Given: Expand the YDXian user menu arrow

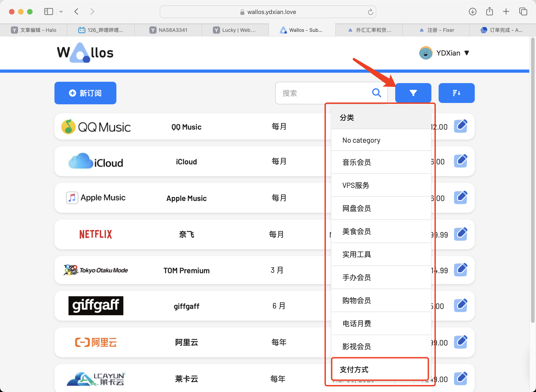Looking at the screenshot, I should (x=466, y=53).
